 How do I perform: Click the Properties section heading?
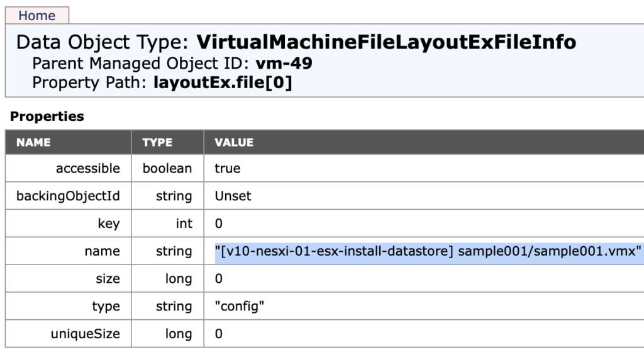click(47, 116)
